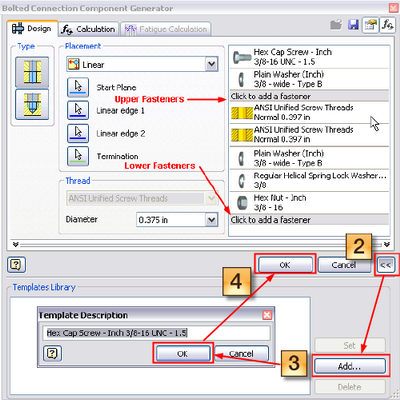
Task: Click the save (floppy disk) icon
Action: click(x=353, y=25)
